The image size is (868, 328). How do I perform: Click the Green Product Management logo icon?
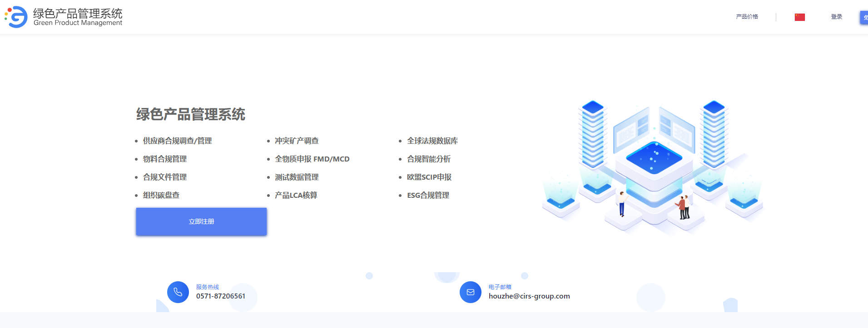(16, 17)
